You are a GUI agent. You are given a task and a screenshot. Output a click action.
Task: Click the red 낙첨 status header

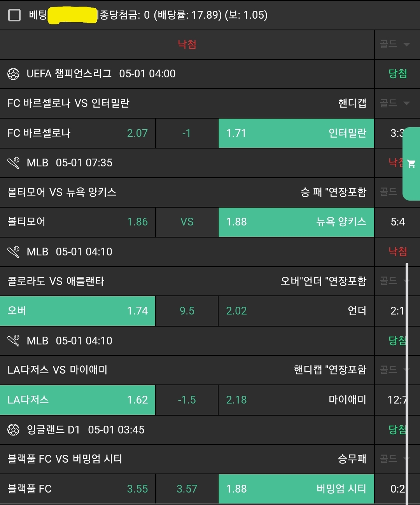(x=187, y=44)
